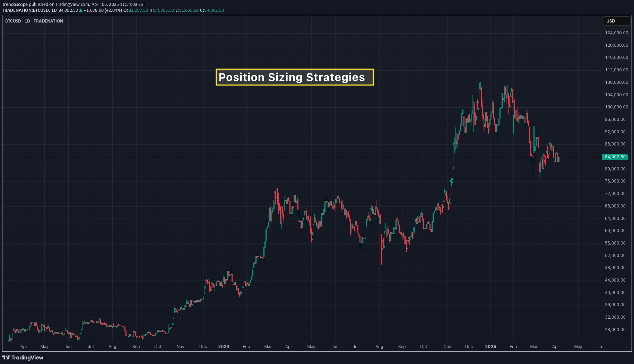Viewport: 634px width, 364px height.
Task: Click the 108,000.00 price axis label
Action: (x=616, y=82)
